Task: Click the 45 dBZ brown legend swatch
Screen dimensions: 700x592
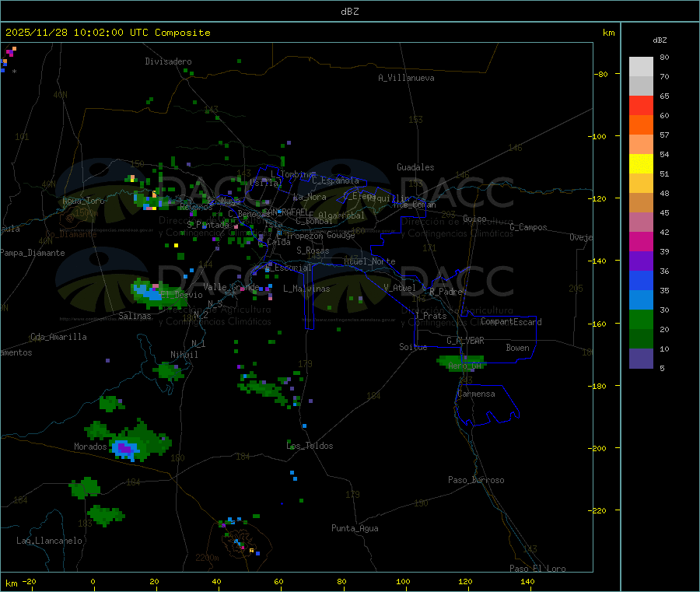Action: 641,203
